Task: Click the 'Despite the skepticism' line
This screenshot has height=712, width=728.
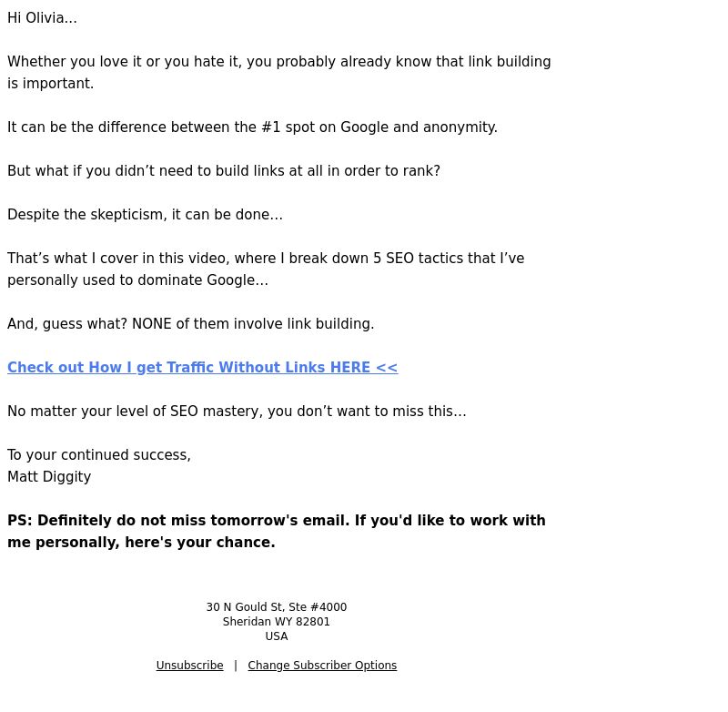Action: point(145,215)
